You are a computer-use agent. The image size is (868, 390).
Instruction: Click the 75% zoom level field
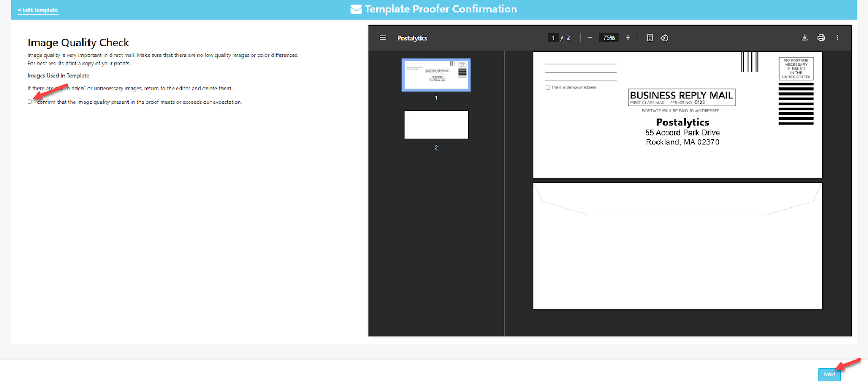point(609,38)
